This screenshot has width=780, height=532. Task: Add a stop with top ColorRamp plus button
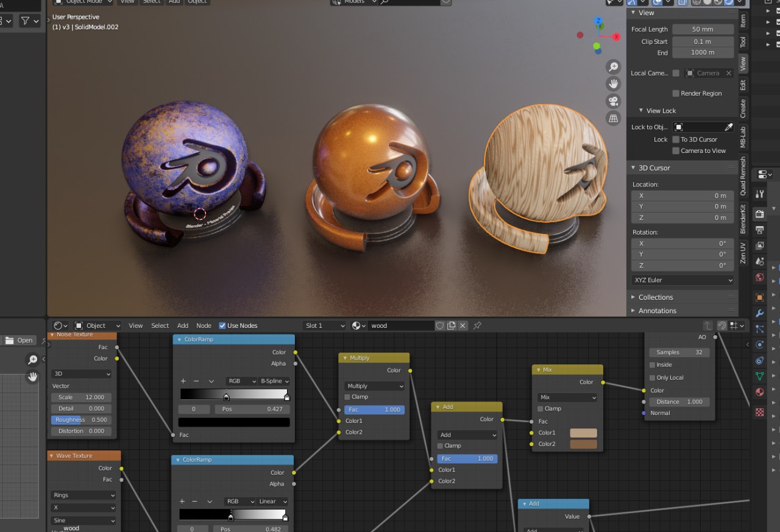click(x=183, y=381)
